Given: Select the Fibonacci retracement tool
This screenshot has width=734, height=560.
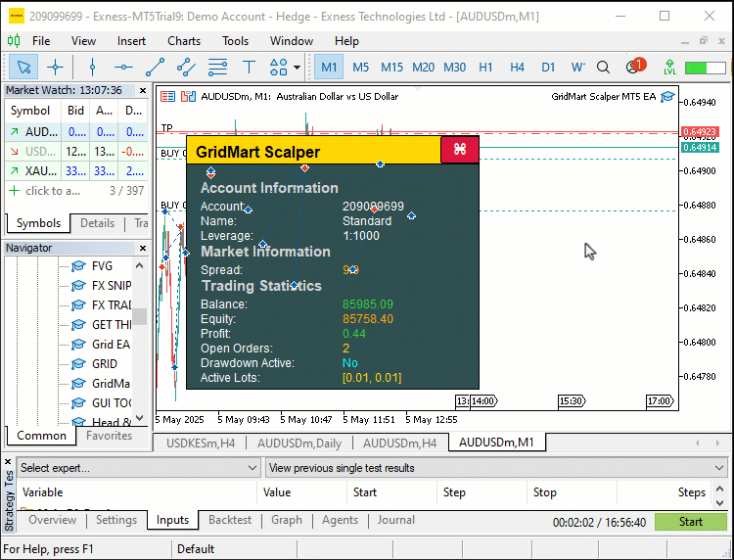Looking at the screenshot, I should (x=217, y=68).
